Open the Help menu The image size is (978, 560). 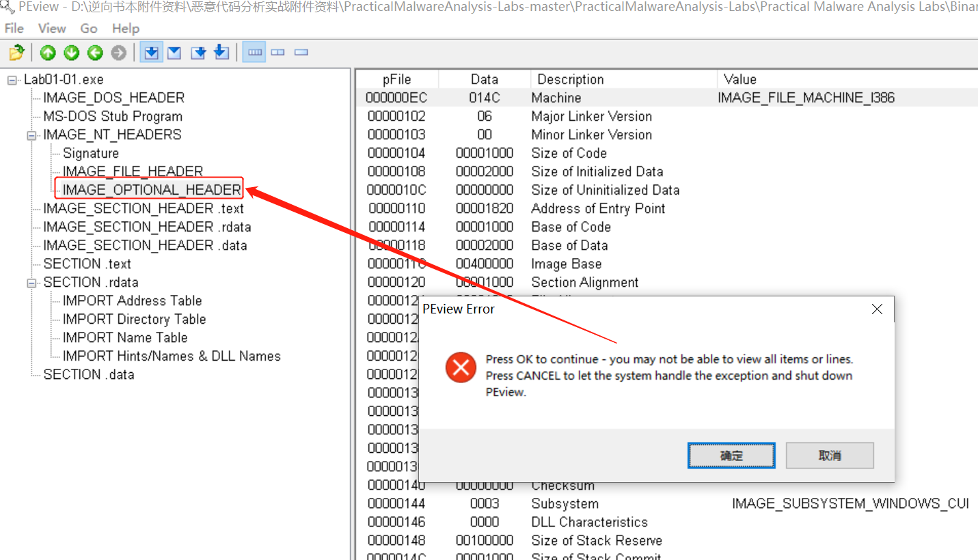tap(126, 29)
